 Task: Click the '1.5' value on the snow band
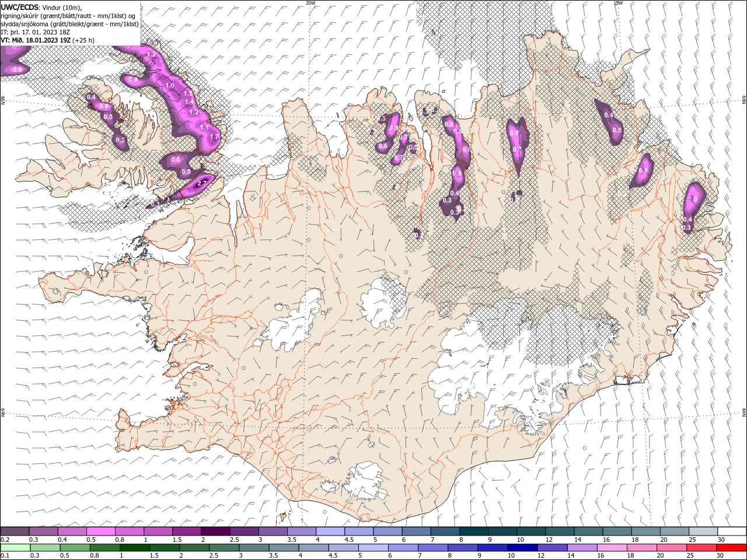click(x=188, y=93)
